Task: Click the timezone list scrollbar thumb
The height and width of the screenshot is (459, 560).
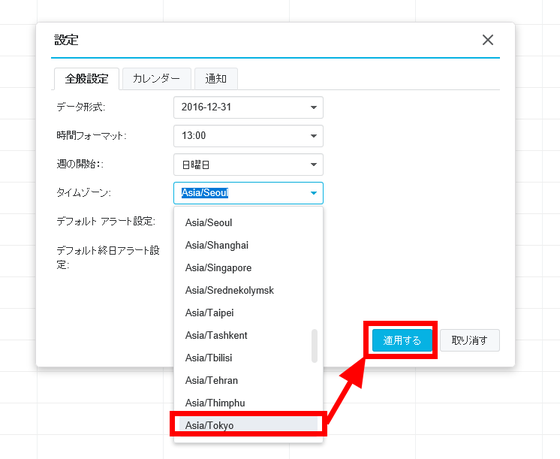Action: point(314,346)
